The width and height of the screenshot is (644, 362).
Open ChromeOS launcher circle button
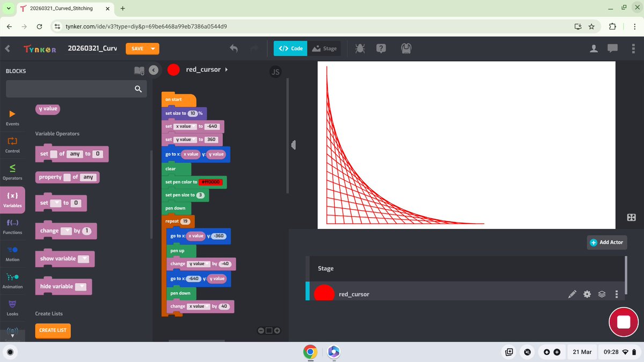pyautogui.click(x=10, y=352)
